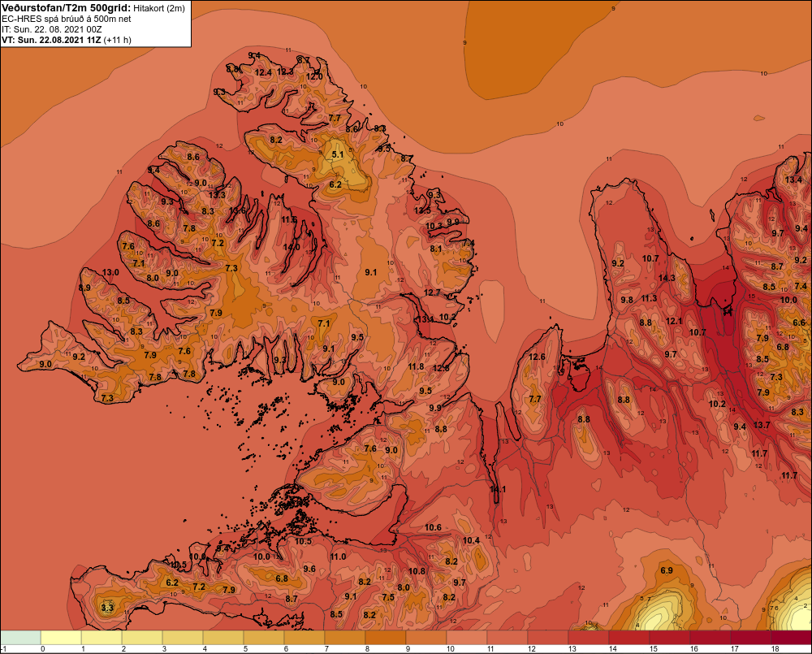Screen dimensions: 812x654
Task: Click the 'VT: Sun. 22.08.2021 11Z' valid time
Action: coord(51,40)
